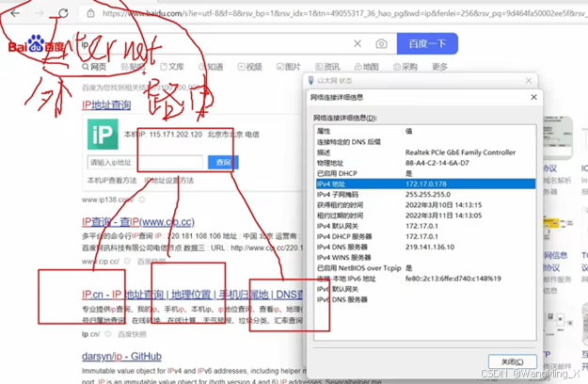Click the Baidu logo
The image size is (588, 384).
pyautogui.click(x=37, y=45)
